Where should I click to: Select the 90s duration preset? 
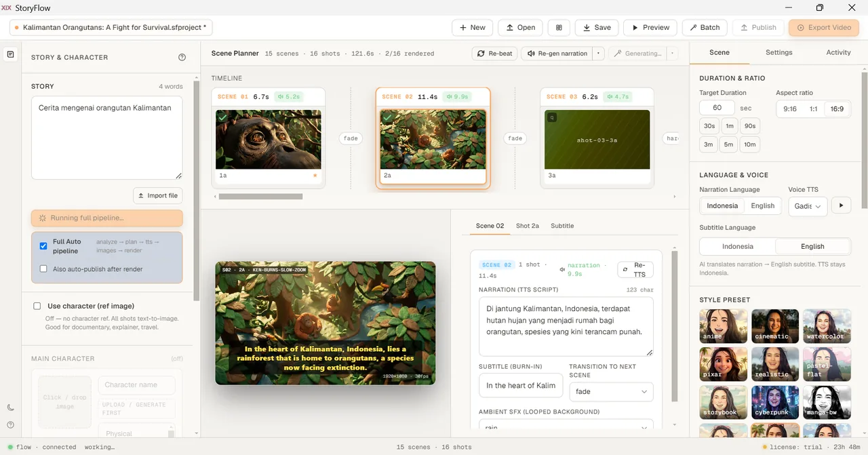(x=750, y=126)
